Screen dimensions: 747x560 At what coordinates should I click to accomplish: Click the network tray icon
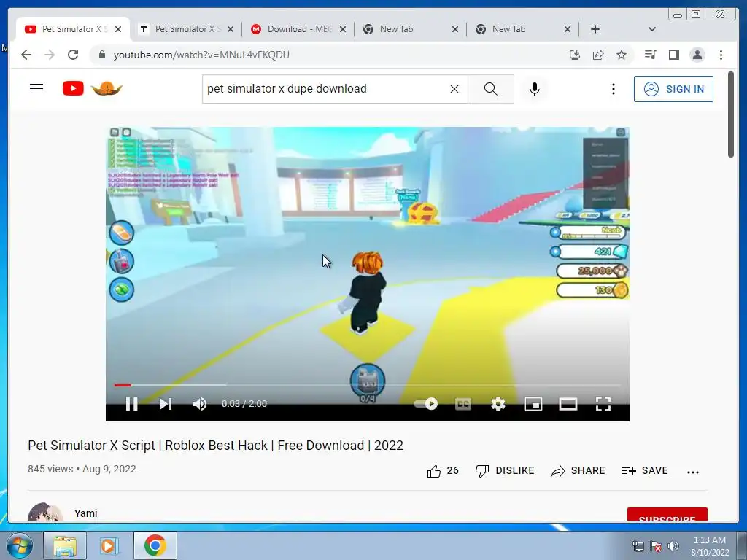[638, 546]
